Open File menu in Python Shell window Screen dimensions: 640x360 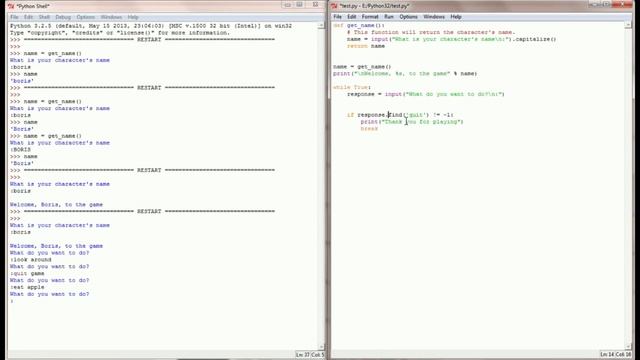coord(14,17)
